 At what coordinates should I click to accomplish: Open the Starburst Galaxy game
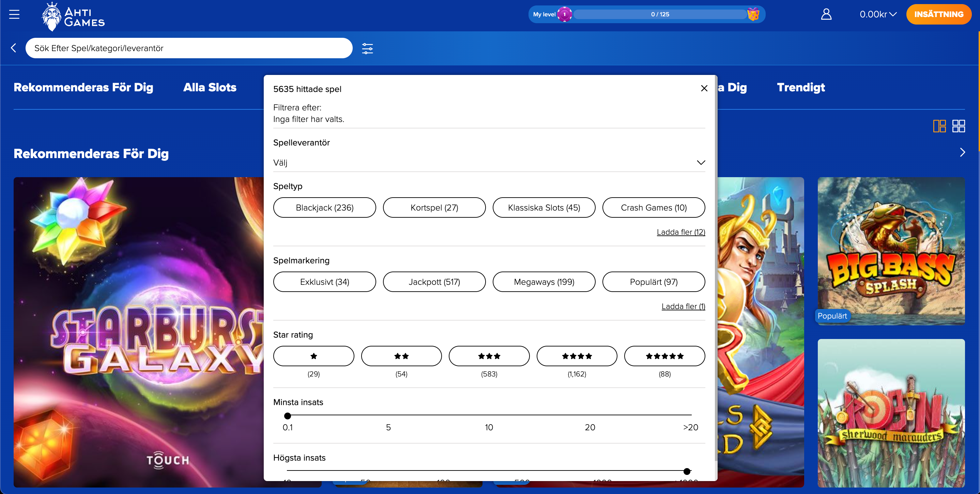point(138,332)
